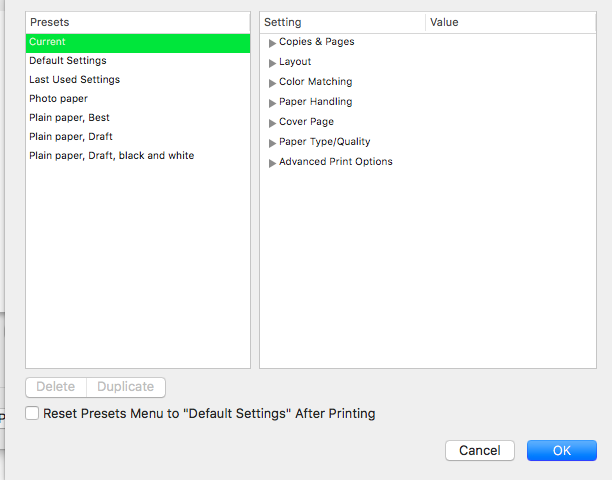Expand the Paper Handling triangle
The height and width of the screenshot is (480, 612).
pos(272,103)
